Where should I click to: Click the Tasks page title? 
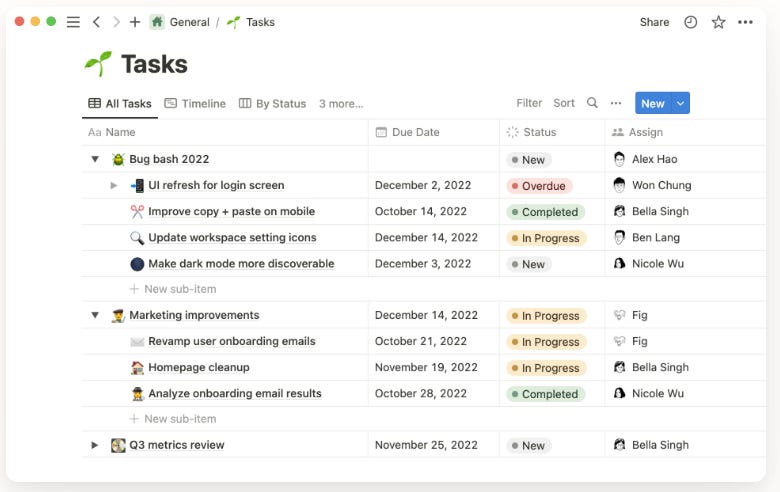tap(154, 64)
